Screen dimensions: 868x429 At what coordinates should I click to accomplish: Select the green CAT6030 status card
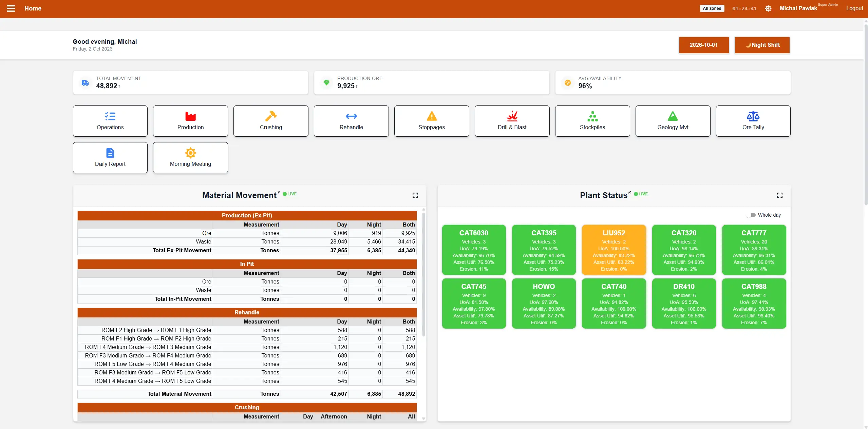click(x=474, y=250)
